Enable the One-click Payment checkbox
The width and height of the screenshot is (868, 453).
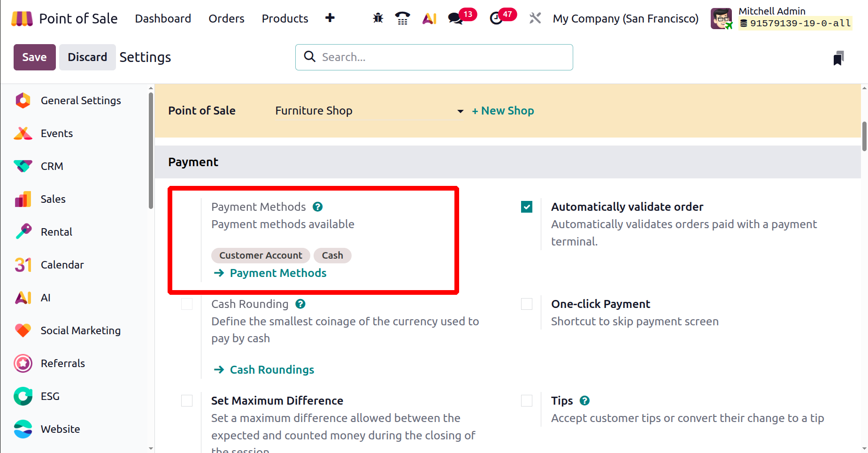click(x=527, y=304)
